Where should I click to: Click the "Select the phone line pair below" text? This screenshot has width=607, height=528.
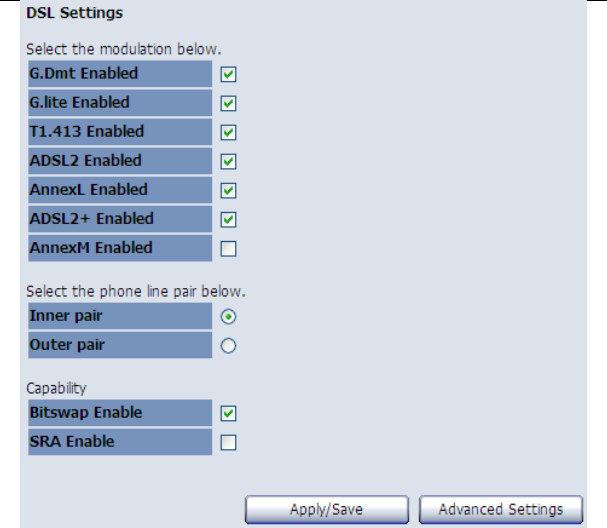click(135, 292)
